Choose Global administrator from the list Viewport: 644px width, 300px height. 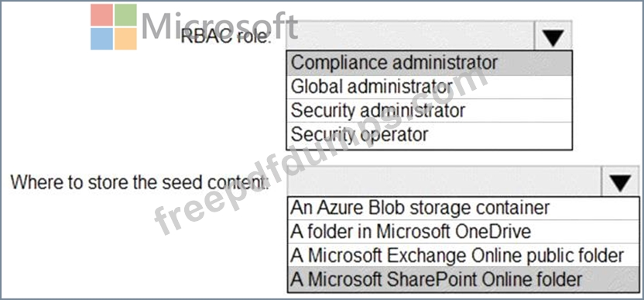coord(429,88)
